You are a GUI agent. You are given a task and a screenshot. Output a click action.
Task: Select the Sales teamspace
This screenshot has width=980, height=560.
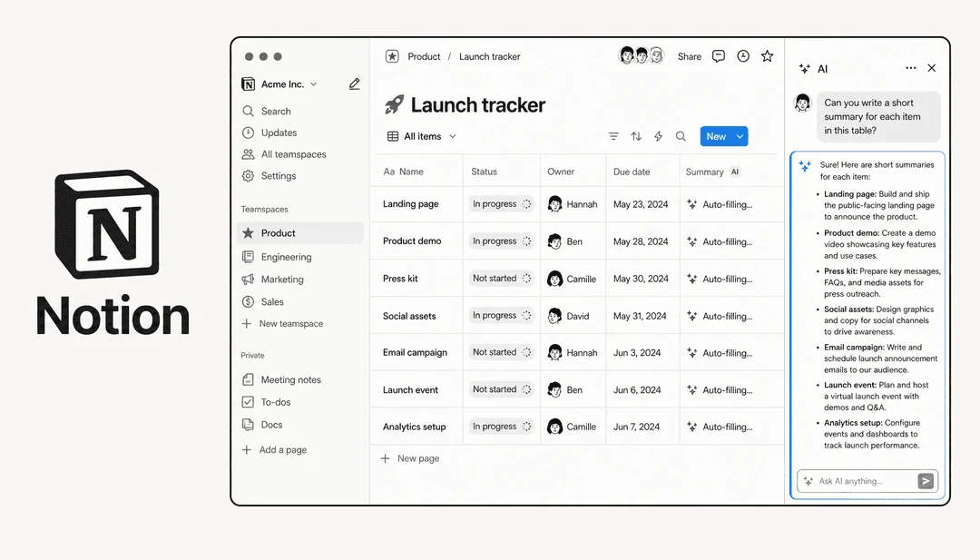[x=263, y=302]
